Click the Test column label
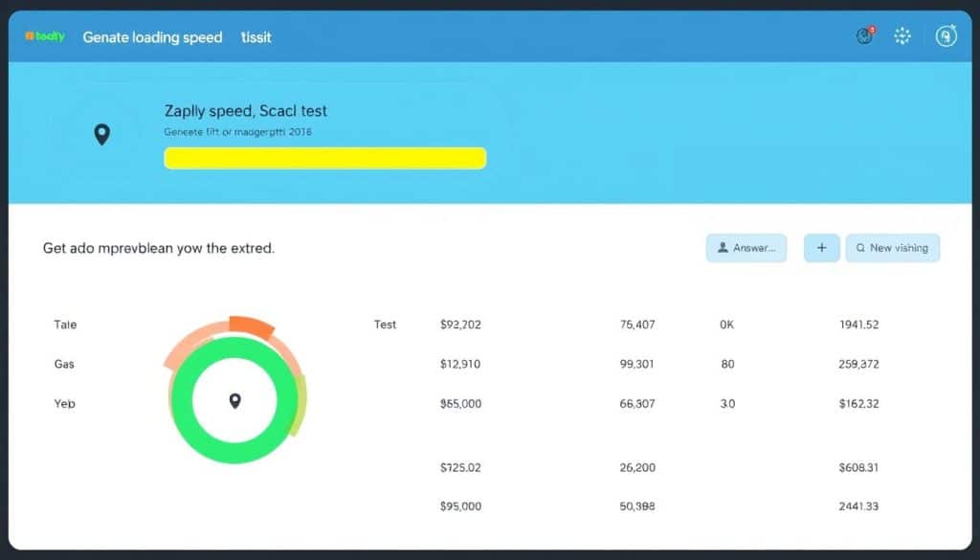Screen dimensions: 980x560 385,325
